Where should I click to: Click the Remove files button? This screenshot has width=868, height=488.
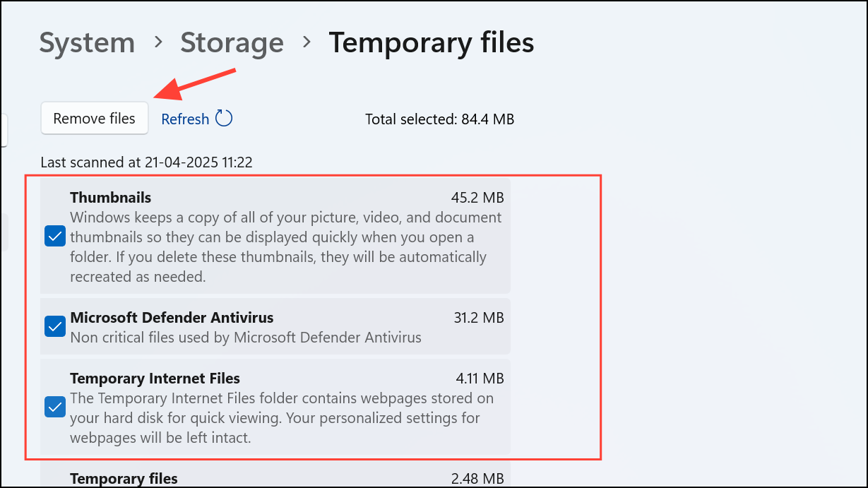tap(95, 118)
